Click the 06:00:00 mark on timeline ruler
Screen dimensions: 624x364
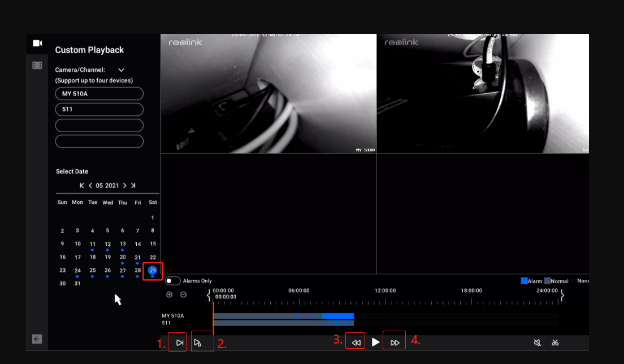299,291
